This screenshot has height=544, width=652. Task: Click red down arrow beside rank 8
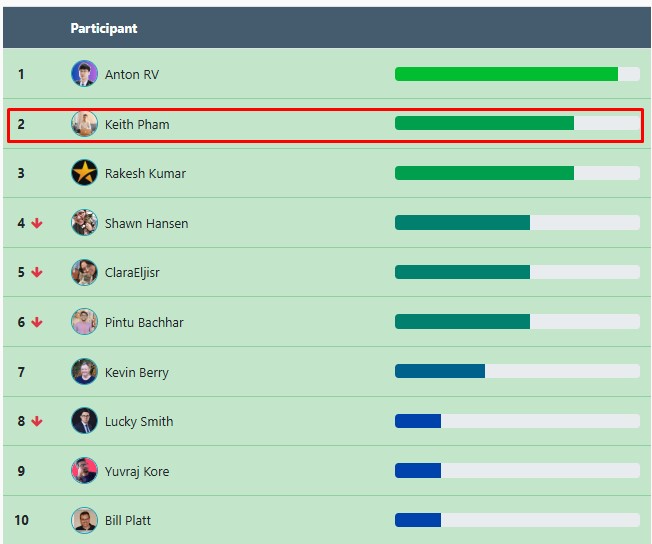tap(37, 421)
